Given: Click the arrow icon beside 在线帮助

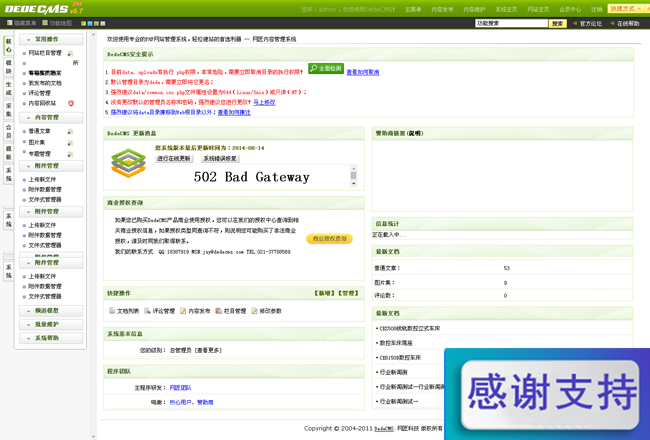Looking at the screenshot, I should pos(612,23).
